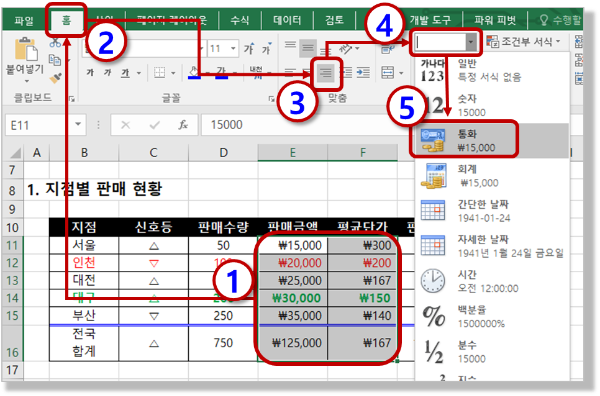The image size is (600, 396).
Task: Open the 파일 (File) tab
Action: [x=24, y=20]
